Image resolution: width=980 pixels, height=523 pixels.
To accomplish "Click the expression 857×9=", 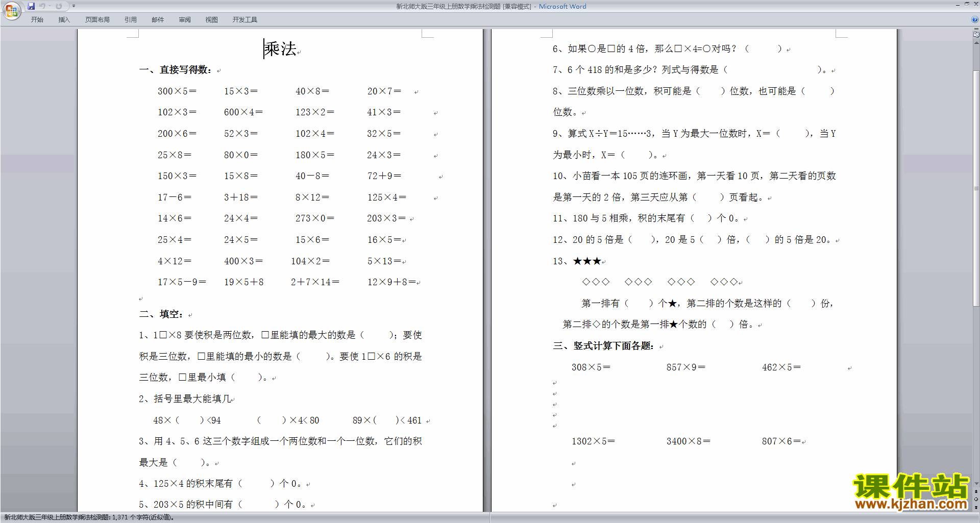I will (x=686, y=367).
